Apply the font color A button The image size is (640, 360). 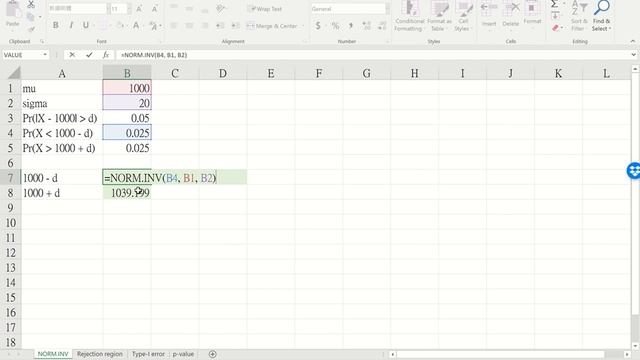pyautogui.click(x=136, y=25)
